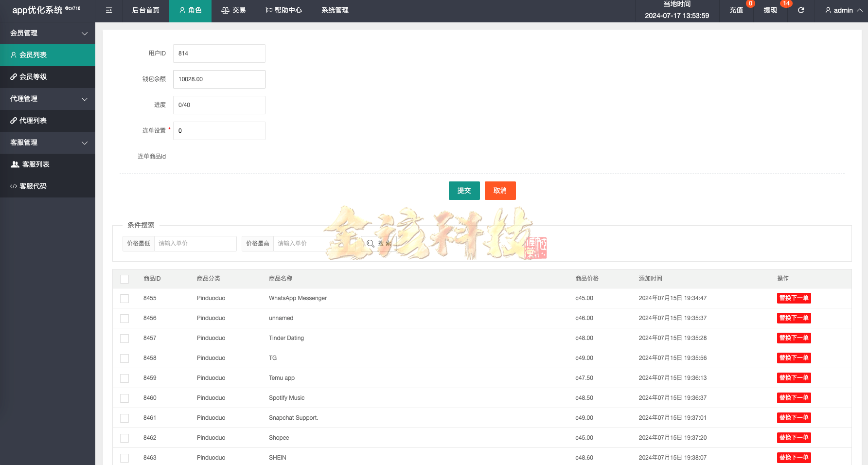Viewport: 868px width, 465px height.
Task: Check the checkbox for Temu app row
Action: pyautogui.click(x=124, y=378)
